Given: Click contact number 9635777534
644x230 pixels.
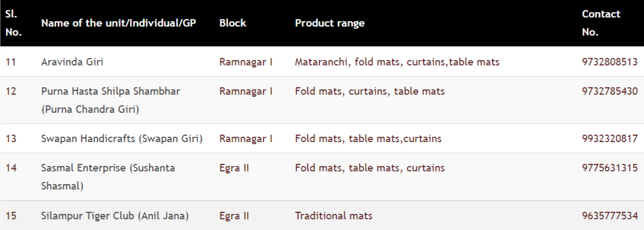Looking at the screenshot, I should coord(610,216).
